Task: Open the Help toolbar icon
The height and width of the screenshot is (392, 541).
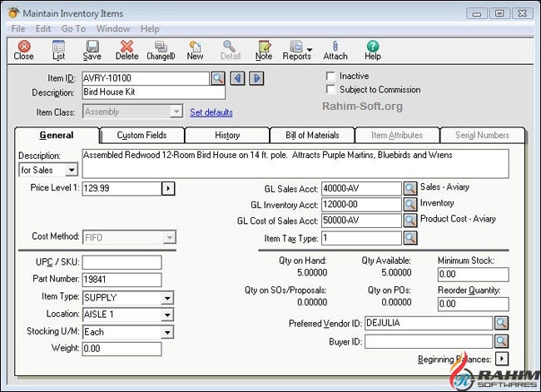Action: pyautogui.click(x=373, y=50)
